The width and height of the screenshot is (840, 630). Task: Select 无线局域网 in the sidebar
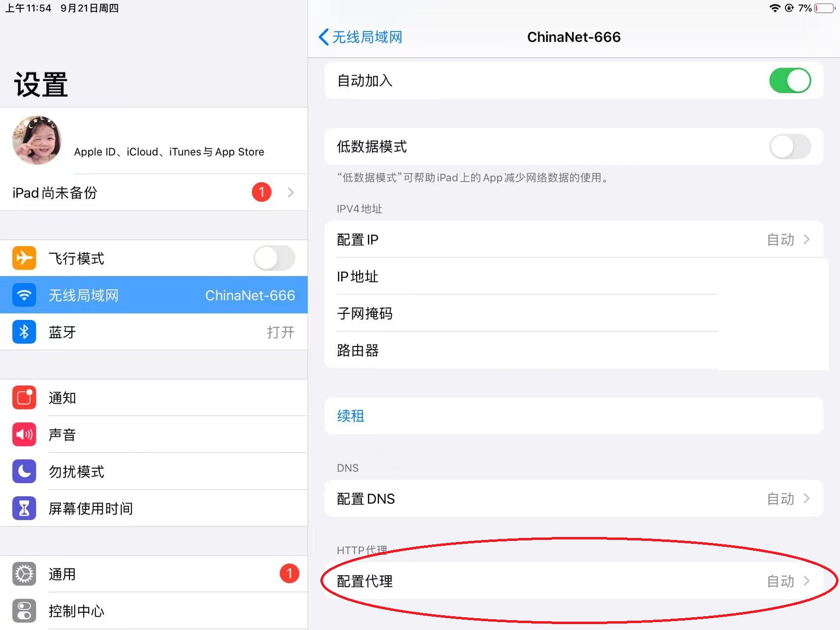(154, 295)
